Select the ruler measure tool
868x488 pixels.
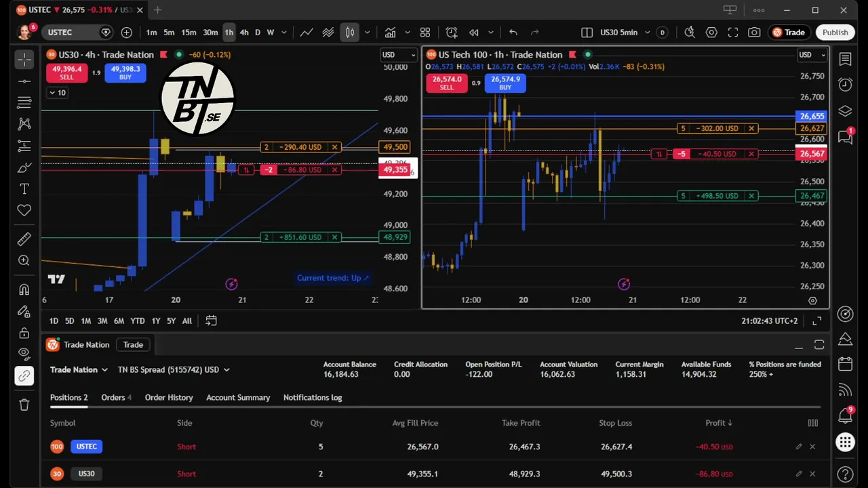24,239
